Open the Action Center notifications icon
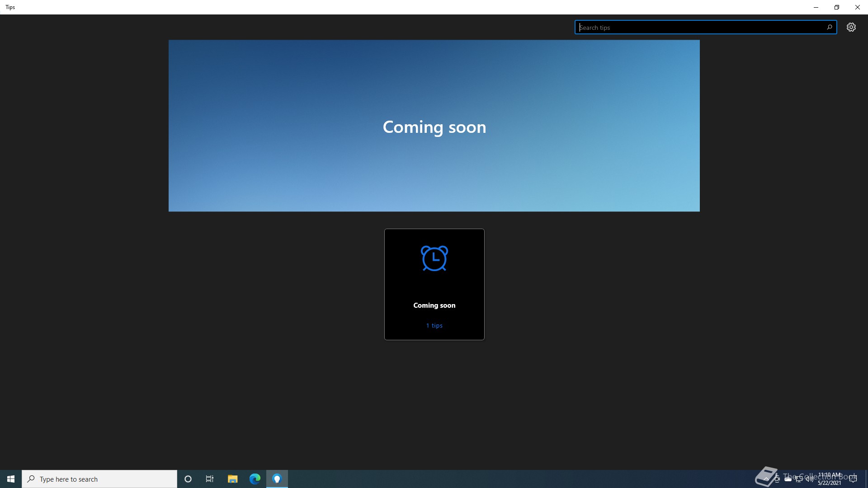 click(x=853, y=479)
